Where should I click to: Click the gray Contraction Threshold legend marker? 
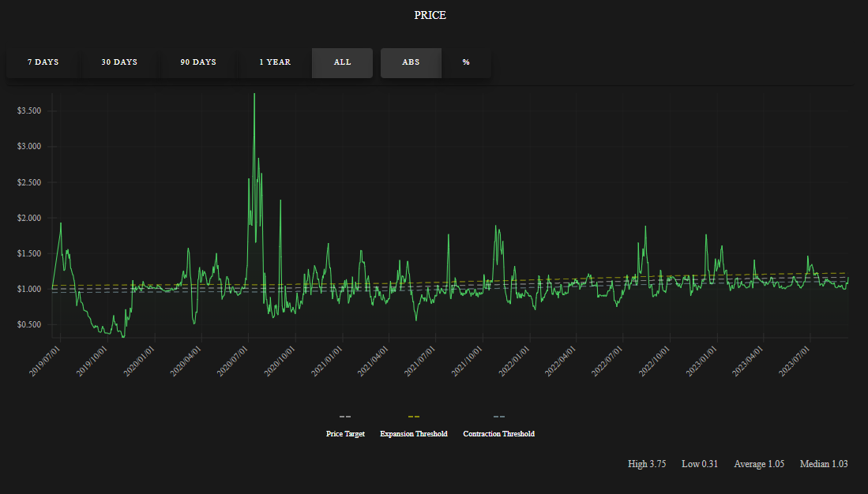tap(498, 417)
